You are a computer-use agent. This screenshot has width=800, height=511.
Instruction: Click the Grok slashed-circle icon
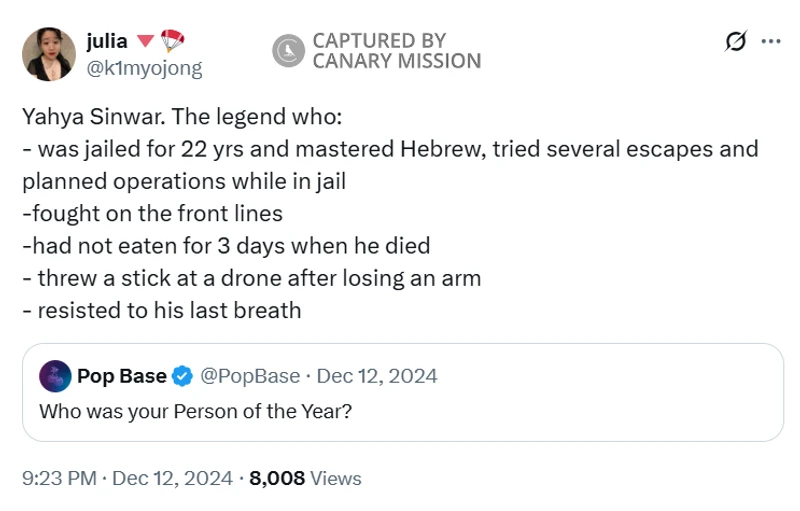point(736,42)
